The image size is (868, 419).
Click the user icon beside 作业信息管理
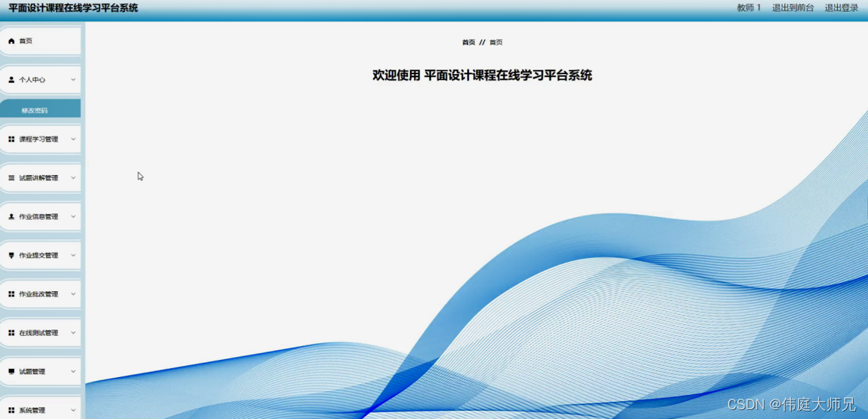tap(11, 217)
